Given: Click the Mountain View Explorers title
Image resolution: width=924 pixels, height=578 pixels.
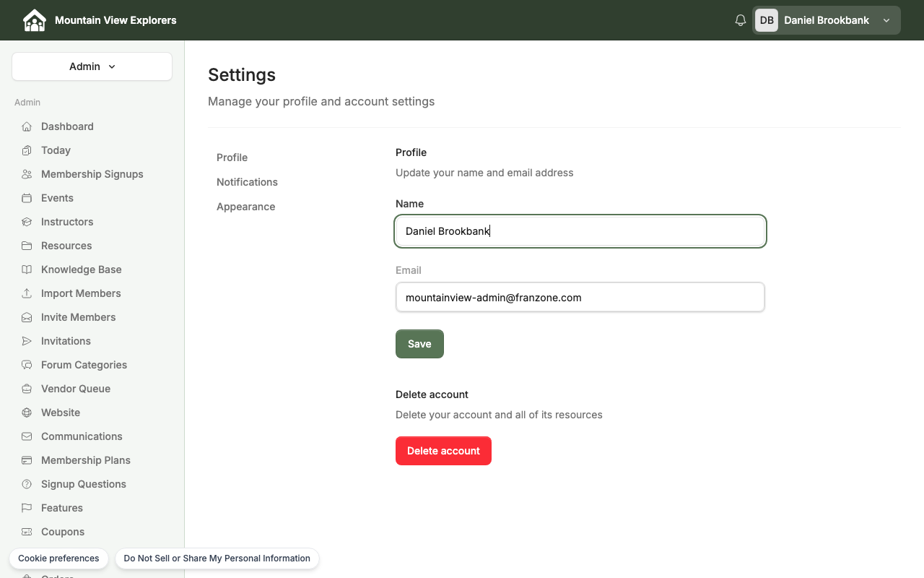Looking at the screenshot, I should pos(115,20).
